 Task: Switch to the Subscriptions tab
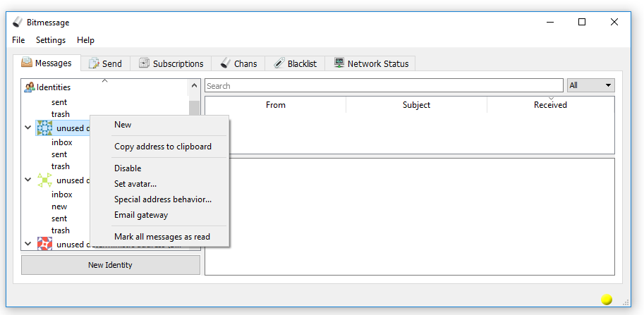tap(171, 63)
